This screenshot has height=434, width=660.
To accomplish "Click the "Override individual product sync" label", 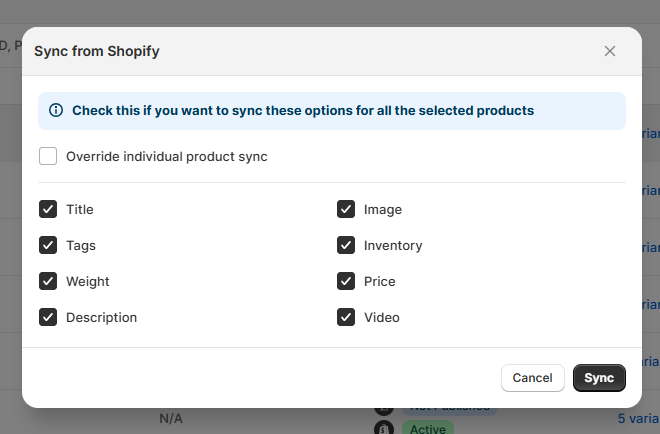I will pos(167,157).
